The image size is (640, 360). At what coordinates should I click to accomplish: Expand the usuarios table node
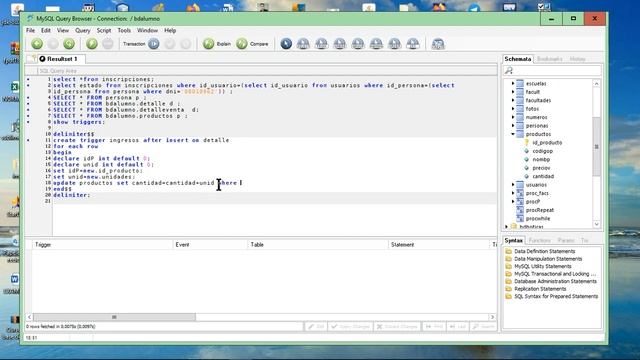pos(513,185)
